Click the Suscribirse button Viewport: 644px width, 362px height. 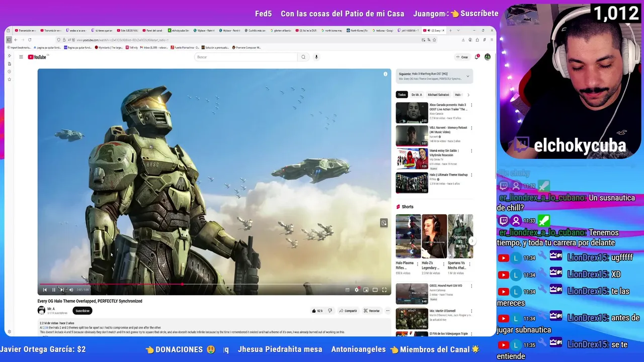click(x=83, y=311)
